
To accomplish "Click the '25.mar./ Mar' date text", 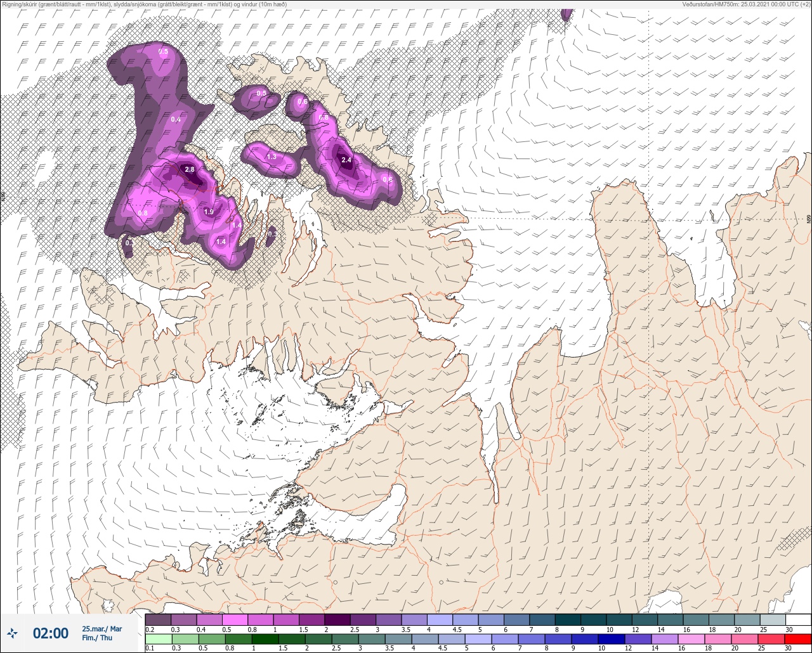I will point(101,628).
